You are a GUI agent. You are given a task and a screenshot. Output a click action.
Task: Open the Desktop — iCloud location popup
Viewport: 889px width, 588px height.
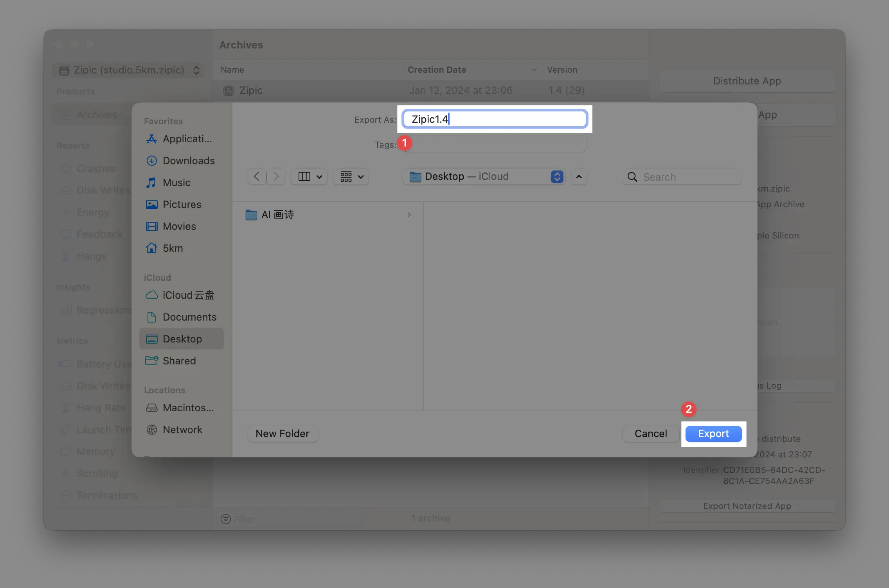point(484,177)
